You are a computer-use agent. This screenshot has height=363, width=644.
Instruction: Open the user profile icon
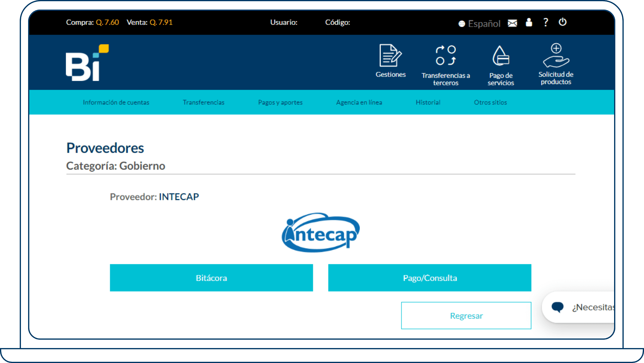[x=529, y=22]
